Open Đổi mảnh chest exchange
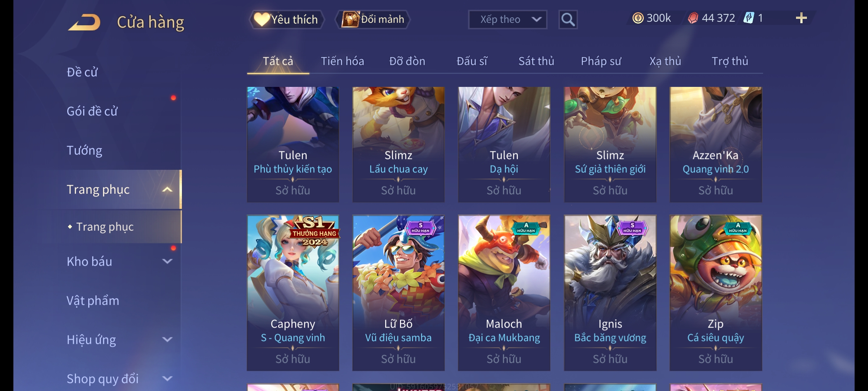This screenshot has height=391, width=868. [x=373, y=20]
